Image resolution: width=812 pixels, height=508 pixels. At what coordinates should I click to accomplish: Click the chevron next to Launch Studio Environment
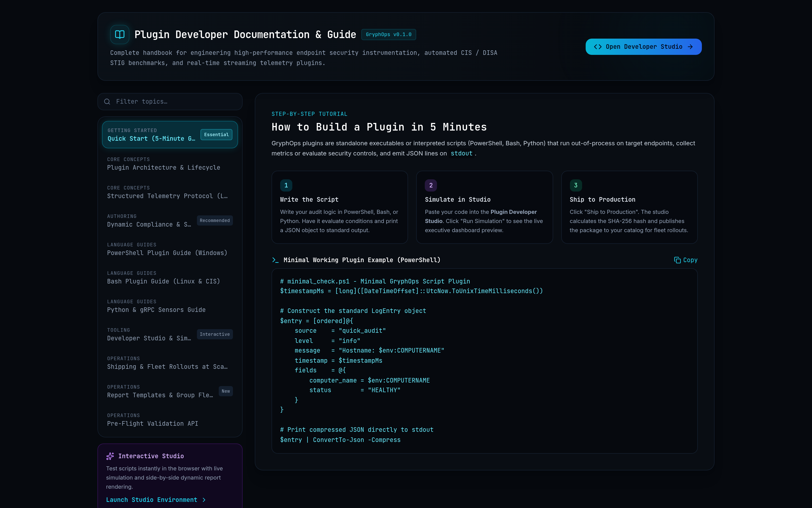(x=204, y=500)
